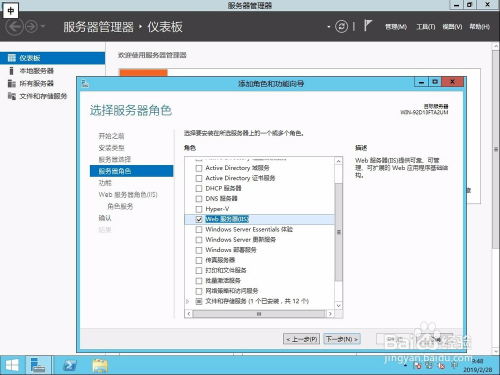Click the forward navigation arrow in Server Manager
This screenshot has height=375, width=500.
(32, 27)
